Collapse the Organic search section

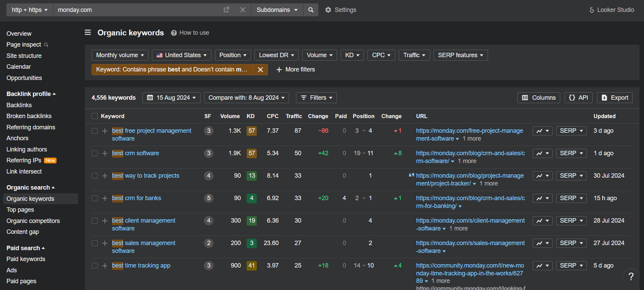pyautogui.click(x=31, y=188)
